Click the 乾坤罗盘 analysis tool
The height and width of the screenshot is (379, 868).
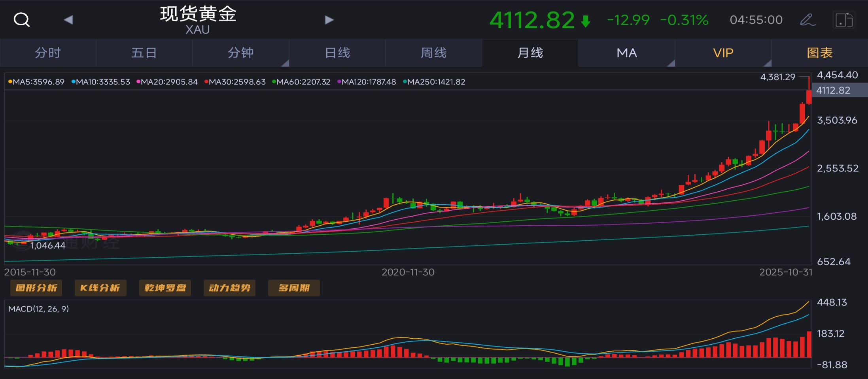pos(165,288)
